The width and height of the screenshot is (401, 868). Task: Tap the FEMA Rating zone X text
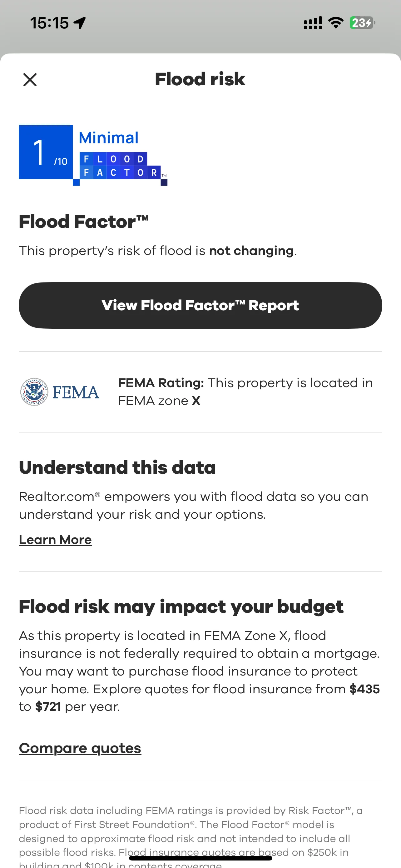(245, 392)
